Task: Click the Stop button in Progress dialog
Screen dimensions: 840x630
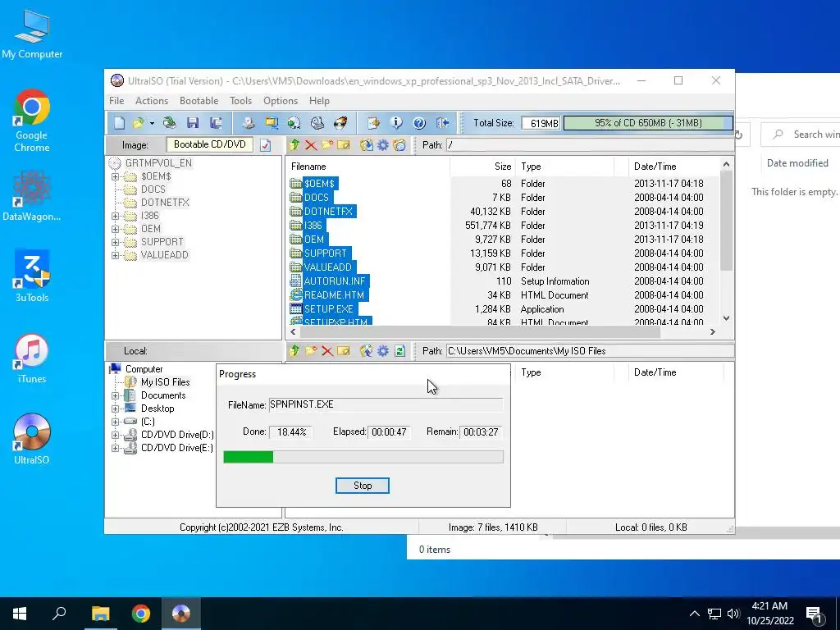Action: click(x=362, y=486)
